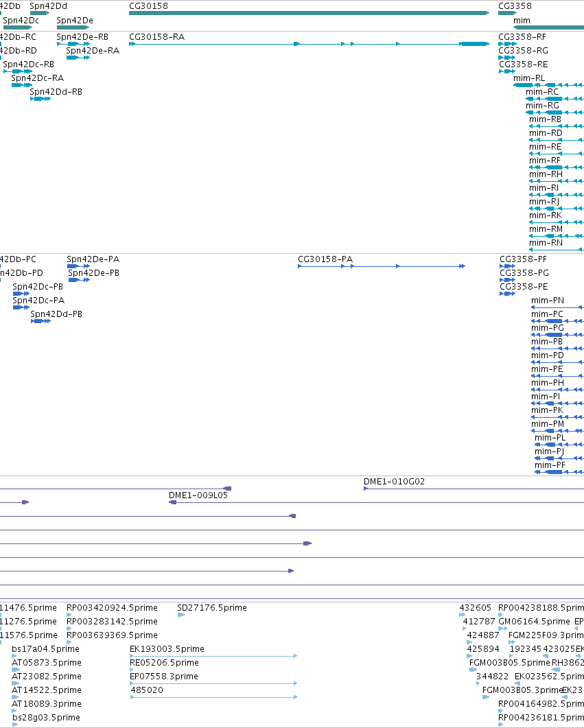Select the mim-RG transcript label
This screenshot has width=584, height=728.
click(x=543, y=106)
